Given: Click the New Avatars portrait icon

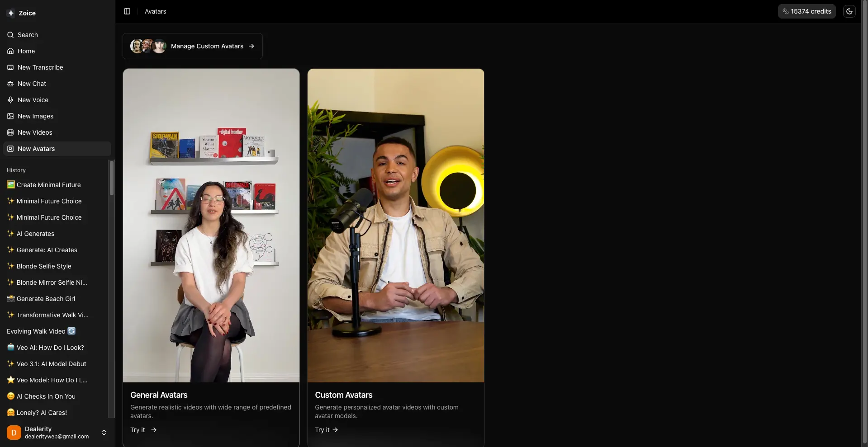Looking at the screenshot, I should 10,149.
